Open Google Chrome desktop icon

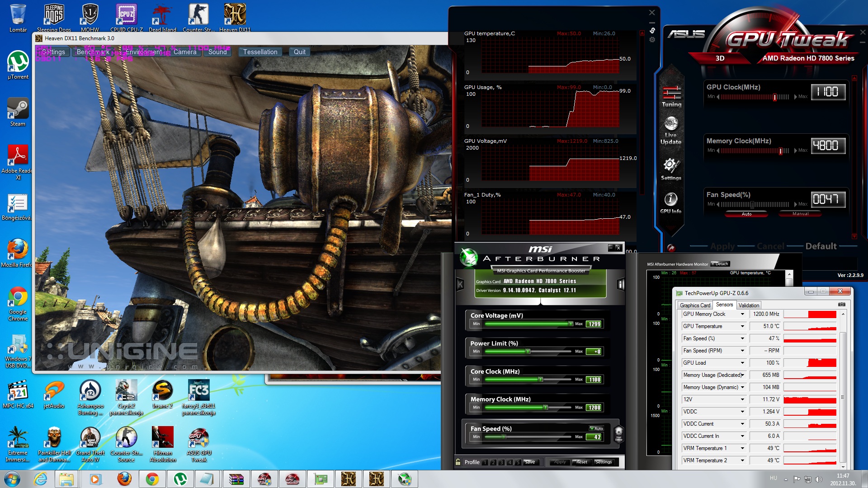pyautogui.click(x=18, y=304)
